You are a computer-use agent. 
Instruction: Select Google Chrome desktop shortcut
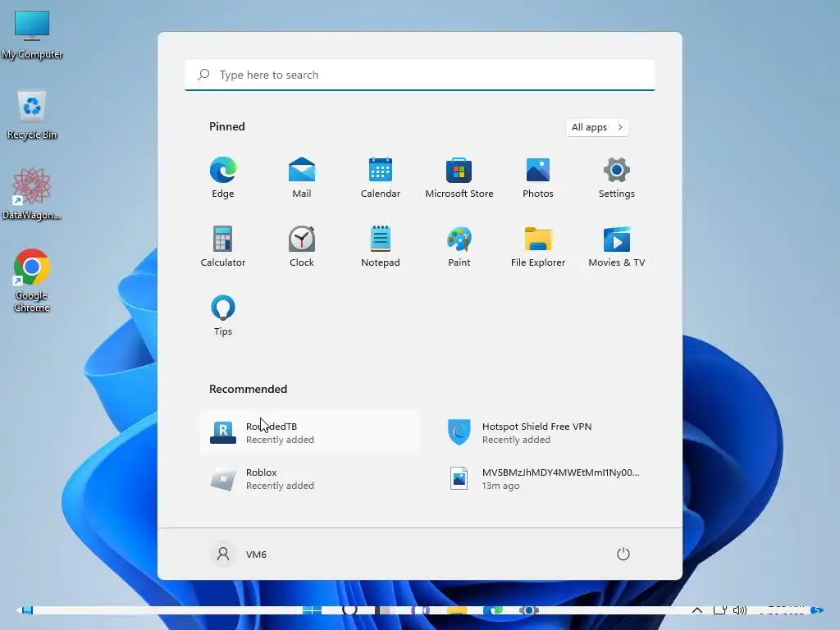(x=32, y=281)
